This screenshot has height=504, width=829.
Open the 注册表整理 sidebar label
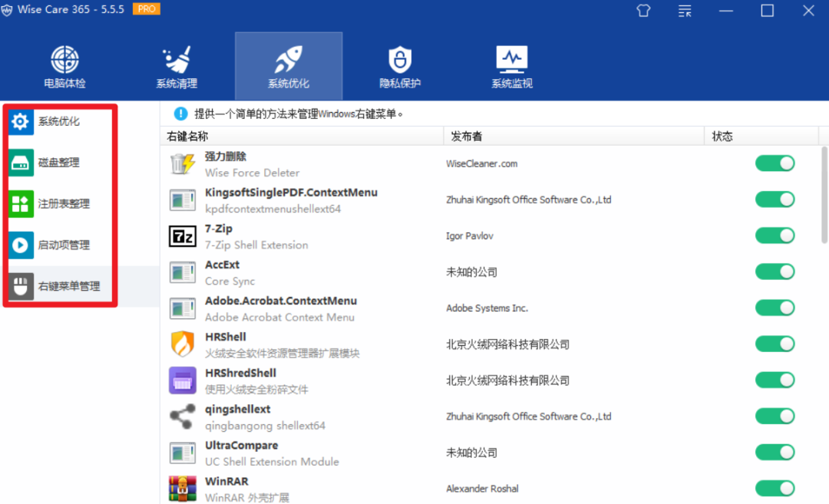tap(64, 204)
